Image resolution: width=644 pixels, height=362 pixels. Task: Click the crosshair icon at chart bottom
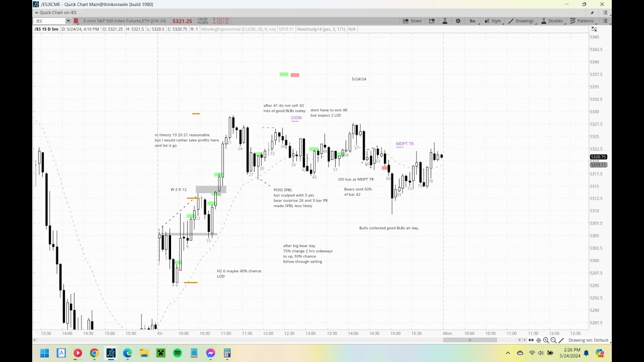click(539, 340)
